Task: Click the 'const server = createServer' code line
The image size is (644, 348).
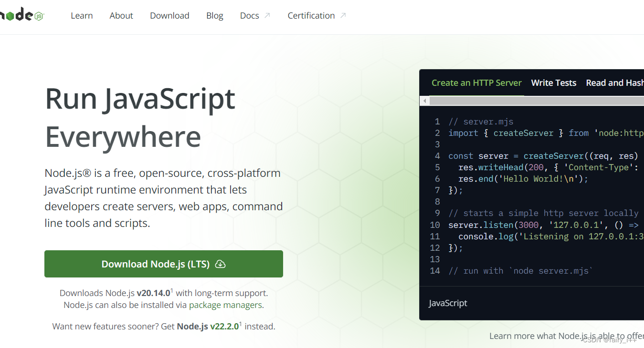Action: coord(543,156)
